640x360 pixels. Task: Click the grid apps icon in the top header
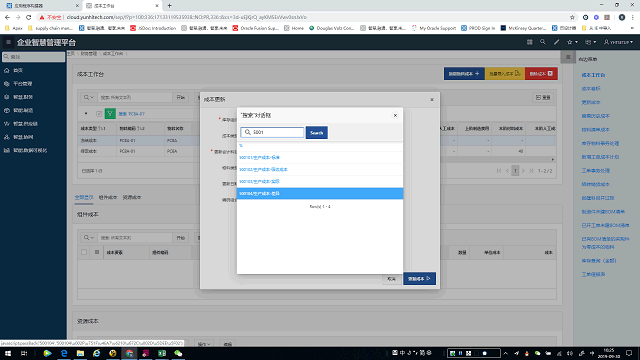[x=529, y=42]
